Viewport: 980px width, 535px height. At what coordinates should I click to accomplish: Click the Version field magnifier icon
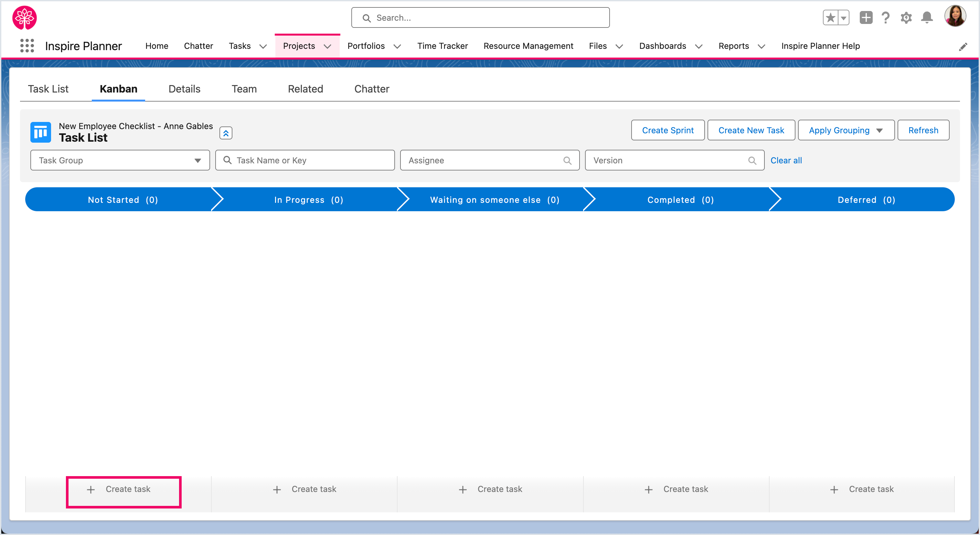point(752,160)
